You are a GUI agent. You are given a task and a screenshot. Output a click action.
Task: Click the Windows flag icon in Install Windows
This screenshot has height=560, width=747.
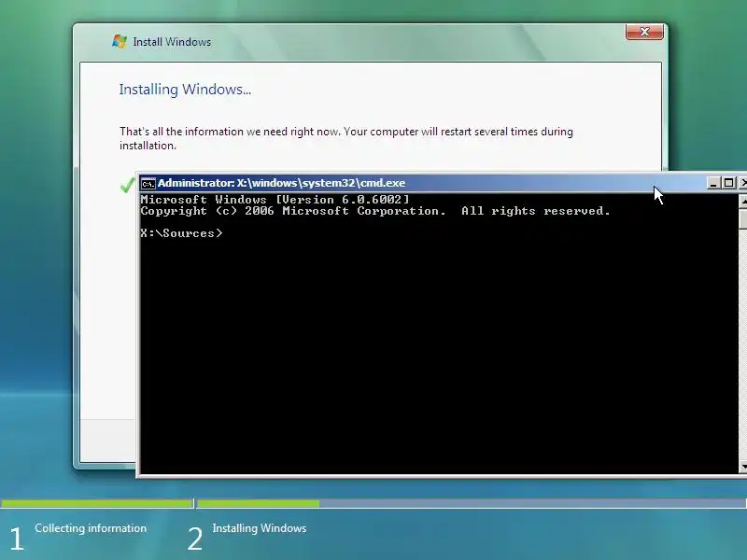(120, 41)
